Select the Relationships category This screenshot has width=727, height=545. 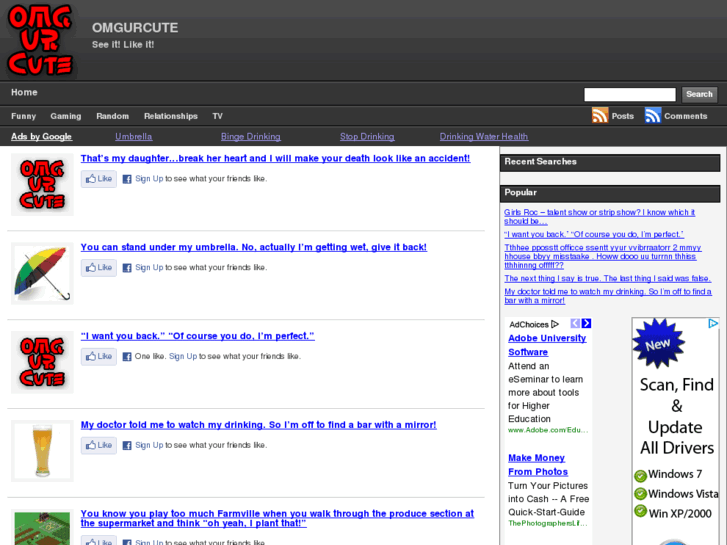(x=170, y=116)
